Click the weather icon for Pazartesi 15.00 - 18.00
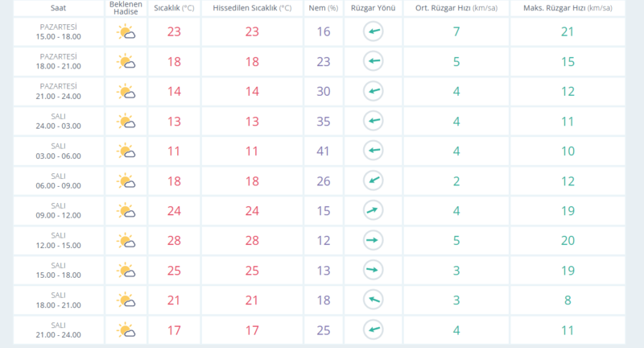644x348 pixels. 126,32
